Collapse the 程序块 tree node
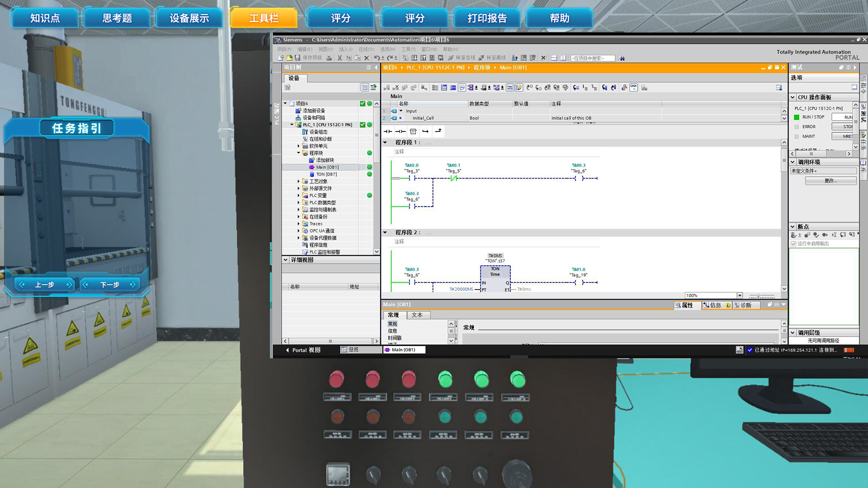The height and width of the screenshot is (488, 868). [x=299, y=153]
